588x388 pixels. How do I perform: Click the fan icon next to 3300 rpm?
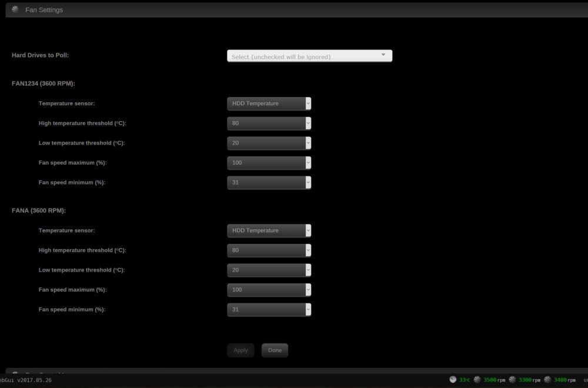click(512, 380)
